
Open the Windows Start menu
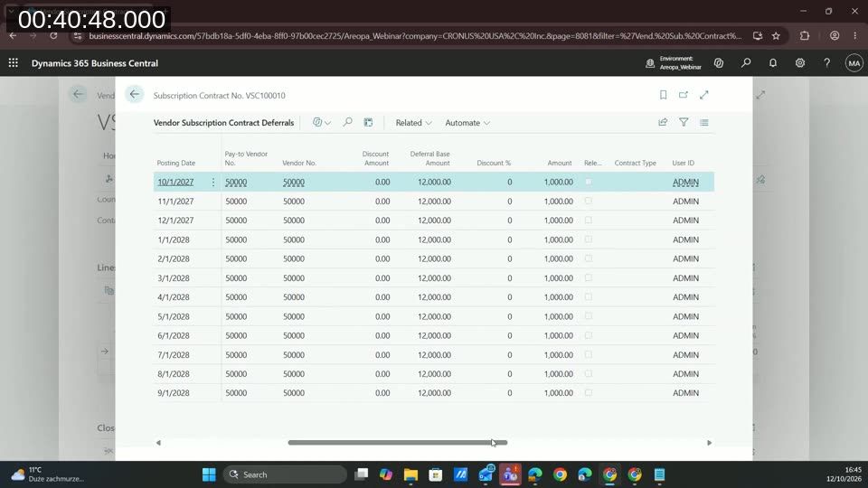pyautogui.click(x=209, y=474)
